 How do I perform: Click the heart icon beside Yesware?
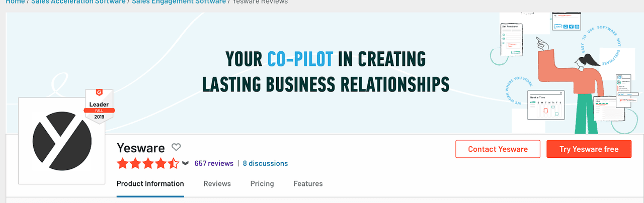(x=176, y=147)
